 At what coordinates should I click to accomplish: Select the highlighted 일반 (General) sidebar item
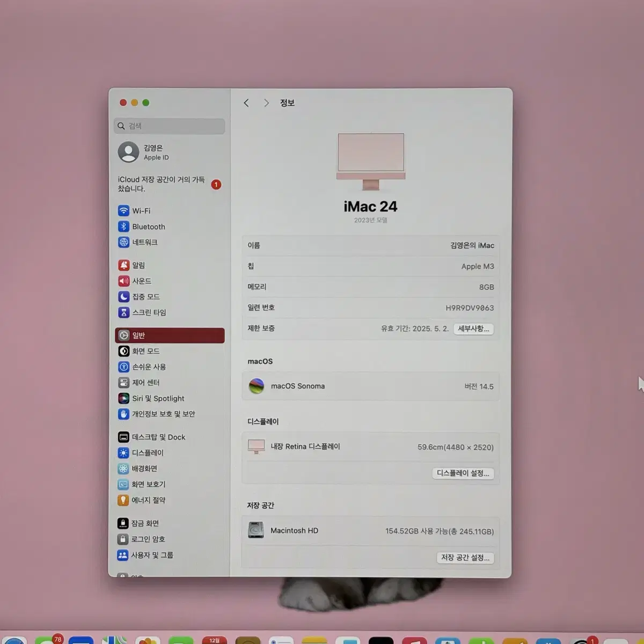click(170, 335)
